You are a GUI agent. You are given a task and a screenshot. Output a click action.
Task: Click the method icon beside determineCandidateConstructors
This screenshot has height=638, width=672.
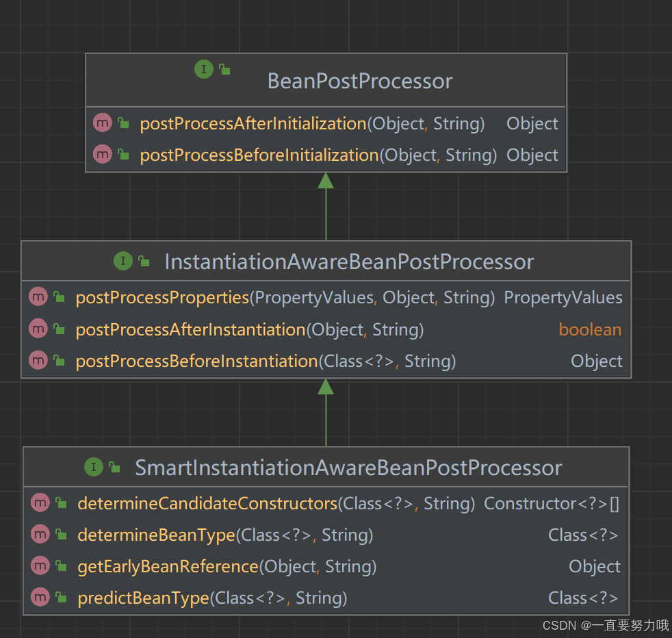click(x=40, y=502)
